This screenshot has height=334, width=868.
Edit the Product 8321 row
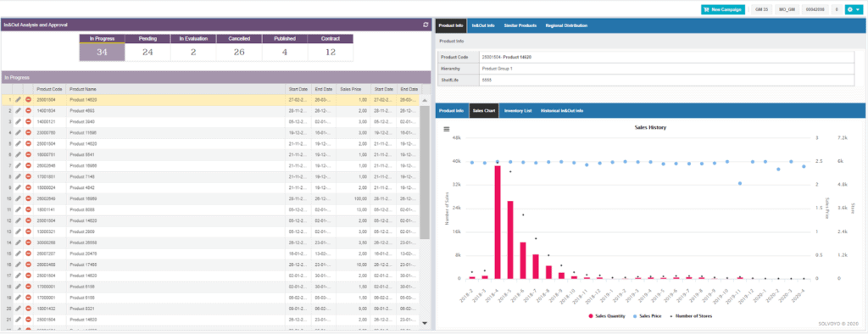[19, 308]
